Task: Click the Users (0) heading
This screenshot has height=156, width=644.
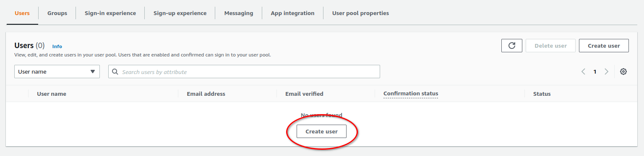Action: (29, 46)
